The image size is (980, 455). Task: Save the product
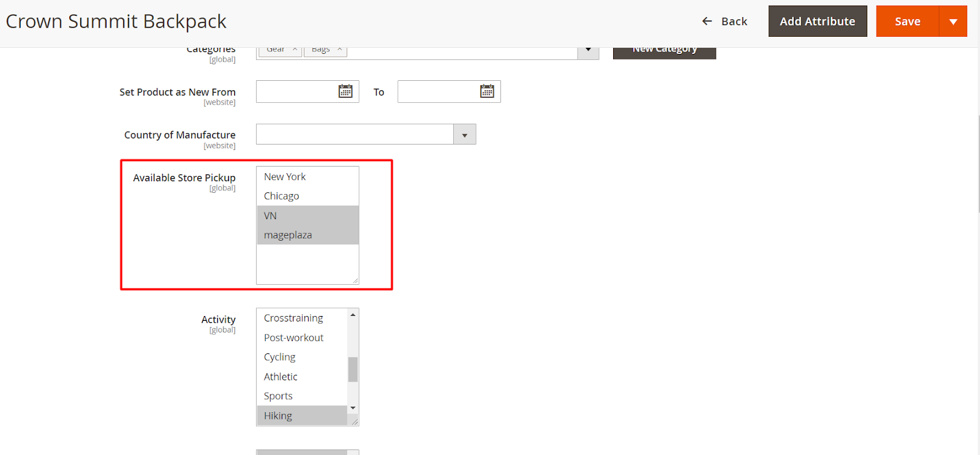[907, 21]
